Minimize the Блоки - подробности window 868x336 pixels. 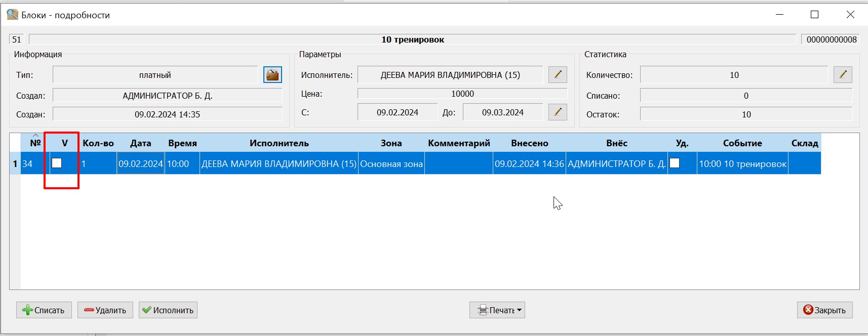click(x=779, y=15)
